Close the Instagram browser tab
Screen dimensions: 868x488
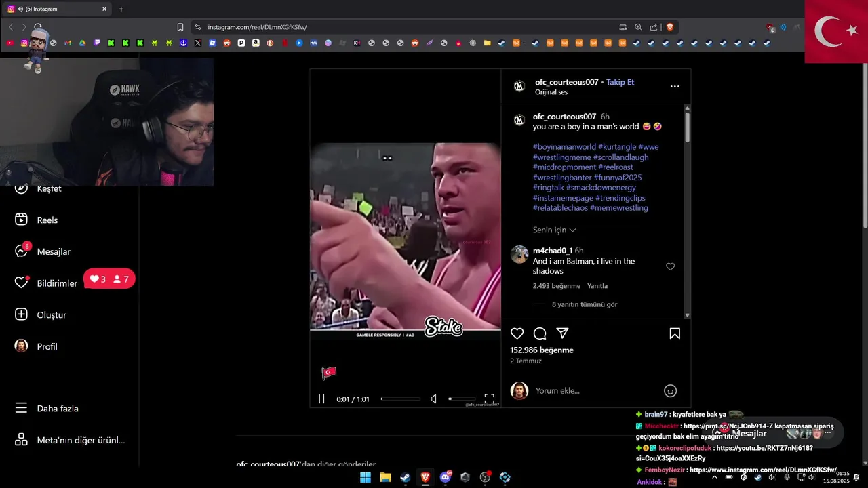(104, 9)
